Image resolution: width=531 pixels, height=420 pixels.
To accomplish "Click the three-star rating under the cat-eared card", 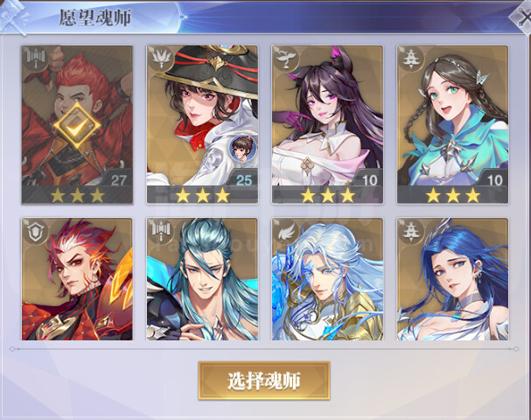I will pyautogui.click(x=327, y=196).
